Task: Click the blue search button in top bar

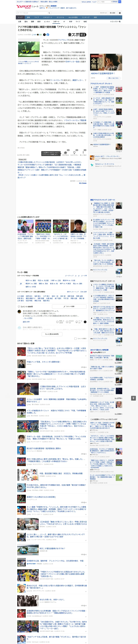Action: pyautogui.click(x=120, y=2)
